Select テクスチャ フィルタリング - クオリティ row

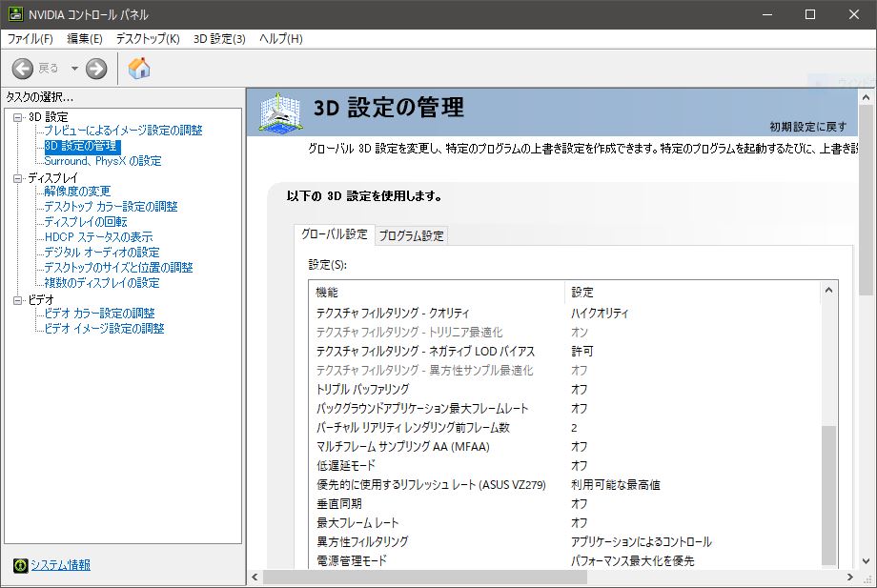[563, 313]
